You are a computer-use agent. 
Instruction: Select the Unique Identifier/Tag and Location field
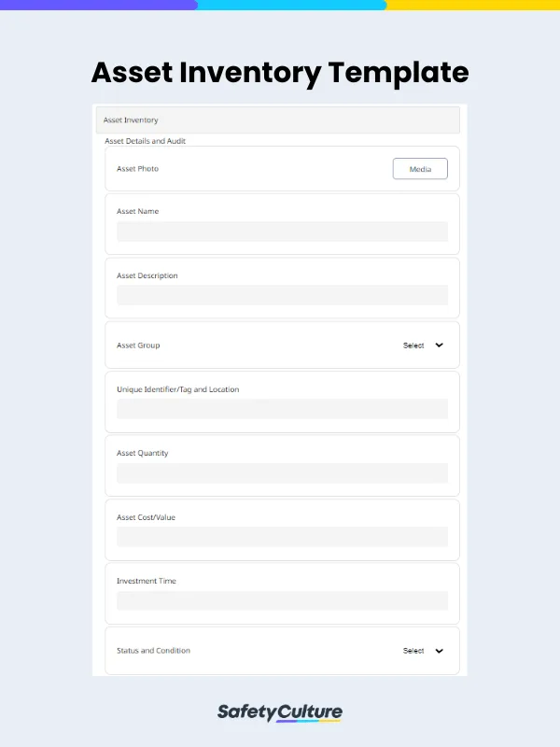[282, 409]
